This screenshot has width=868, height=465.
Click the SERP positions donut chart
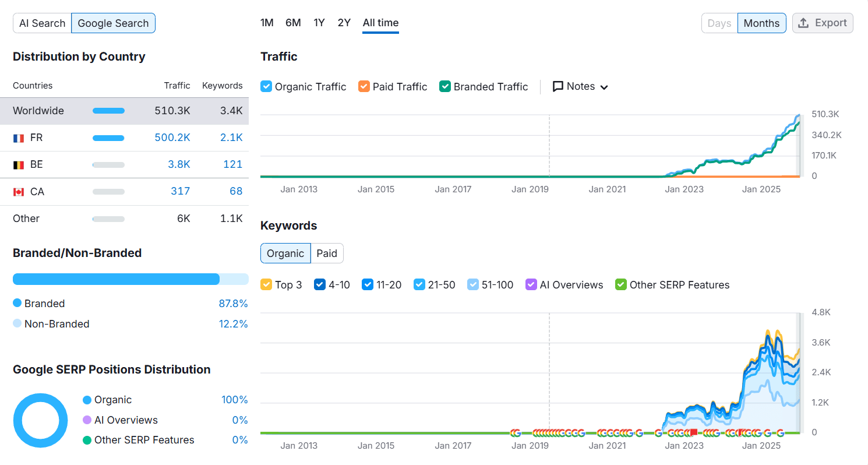coord(37,420)
